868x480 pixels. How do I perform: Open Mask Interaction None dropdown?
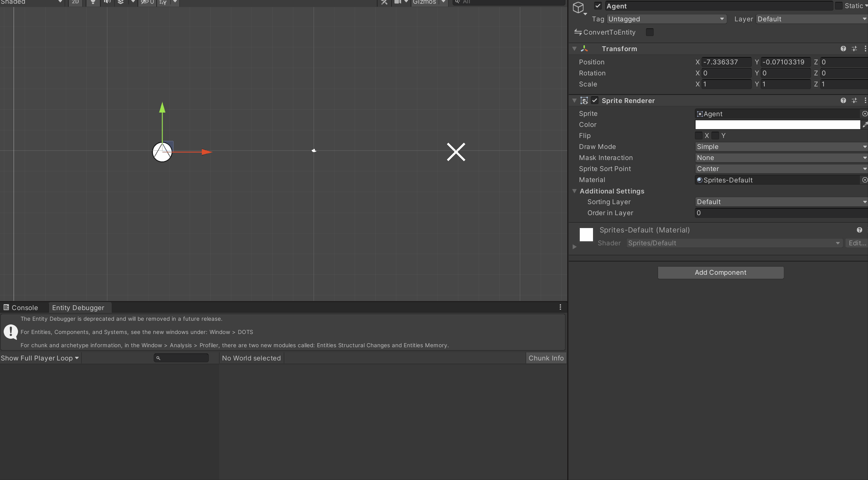coord(781,158)
